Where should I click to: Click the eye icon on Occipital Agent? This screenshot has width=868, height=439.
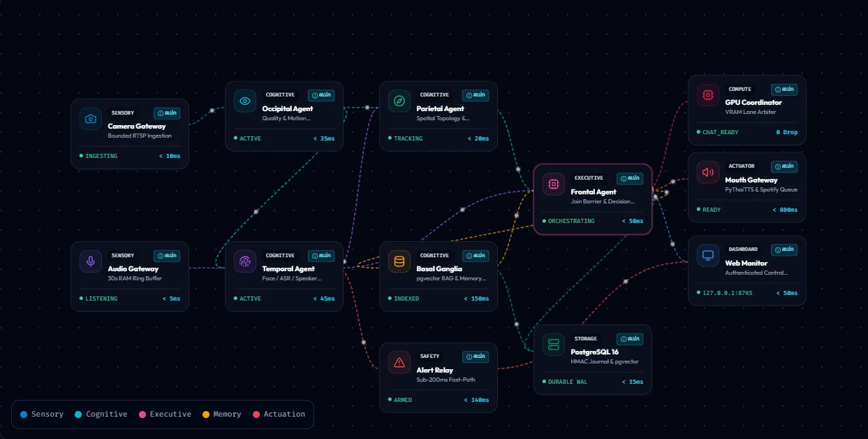click(x=245, y=101)
